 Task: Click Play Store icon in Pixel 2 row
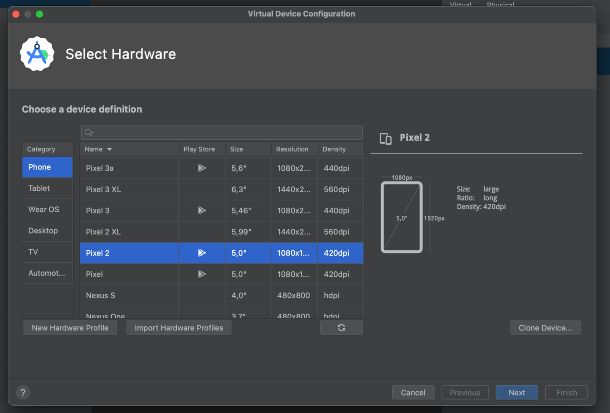tap(202, 253)
